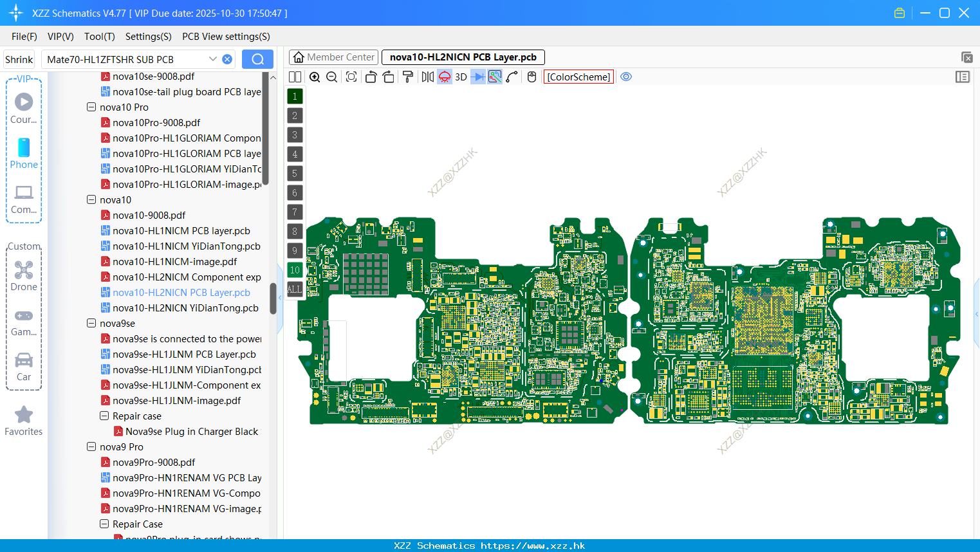Screen dimensions: 980x552
Task: Clear the search box text
Action: [227, 59]
